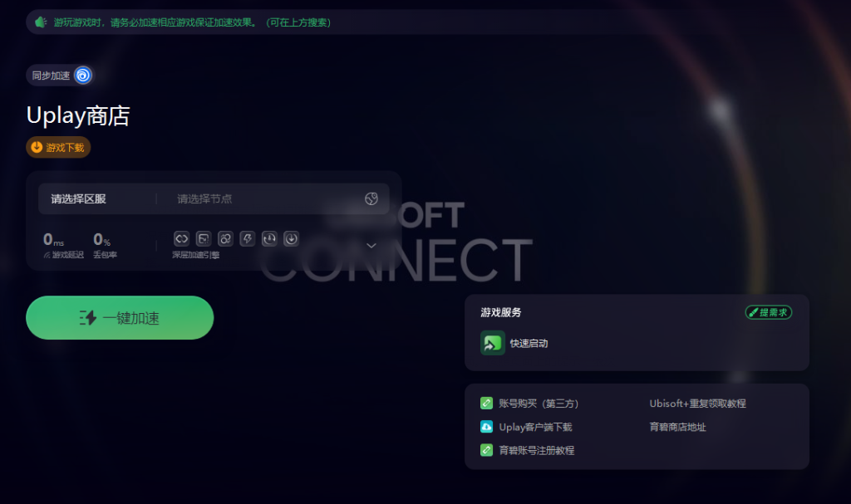Image resolution: width=851 pixels, height=504 pixels.
Task: Click the 一键加速 green button
Action: (x=120, y=318)
